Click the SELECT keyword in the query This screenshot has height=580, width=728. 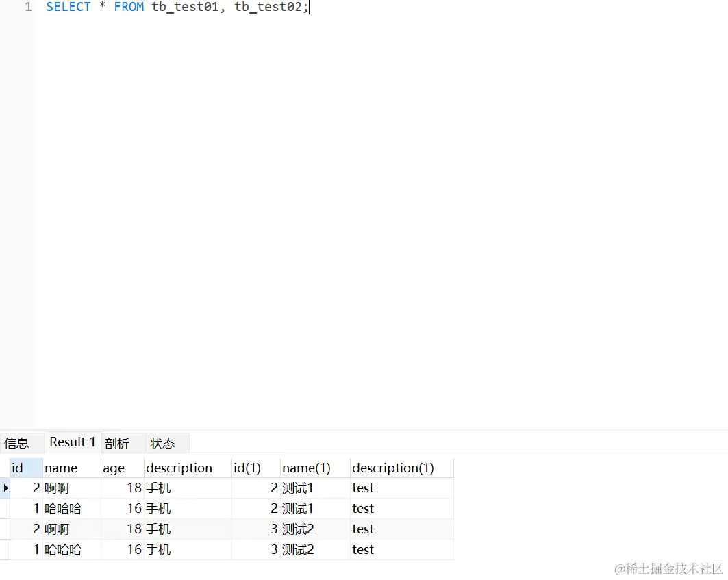[68, 7]
